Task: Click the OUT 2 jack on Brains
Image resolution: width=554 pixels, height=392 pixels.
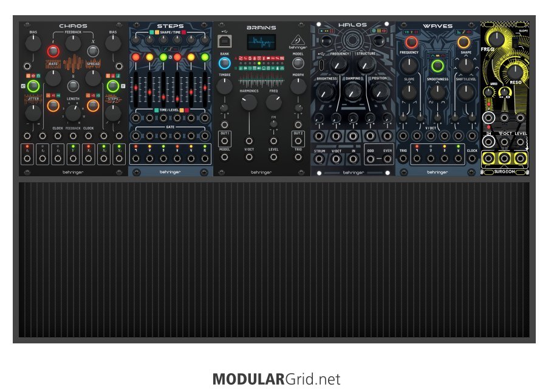Action: click(x=298, y=140)
